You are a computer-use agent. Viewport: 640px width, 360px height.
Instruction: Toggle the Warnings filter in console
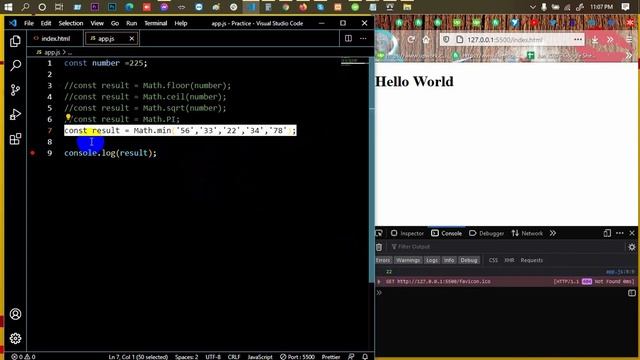408,260
